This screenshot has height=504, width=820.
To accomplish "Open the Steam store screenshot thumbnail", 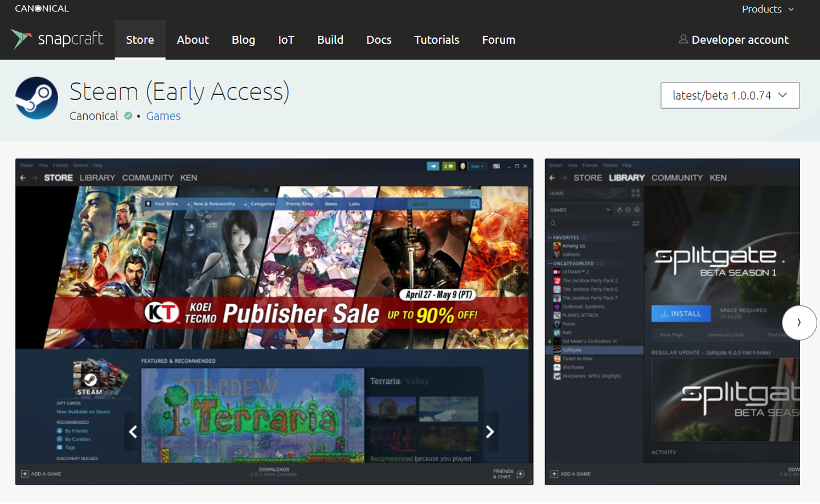I will [x=274, y=322].
